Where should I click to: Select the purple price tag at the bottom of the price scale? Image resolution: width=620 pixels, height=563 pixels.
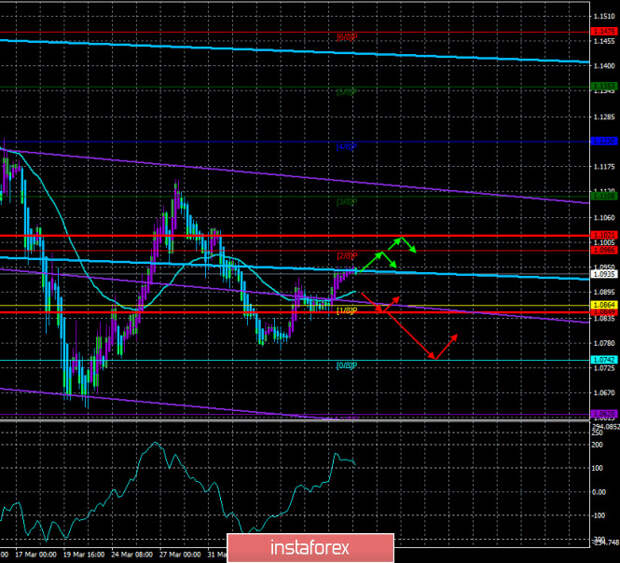pos(604,414)
